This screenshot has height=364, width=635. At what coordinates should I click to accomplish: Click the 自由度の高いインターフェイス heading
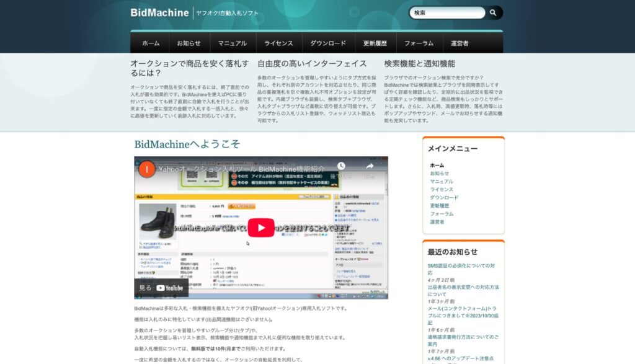312,64
